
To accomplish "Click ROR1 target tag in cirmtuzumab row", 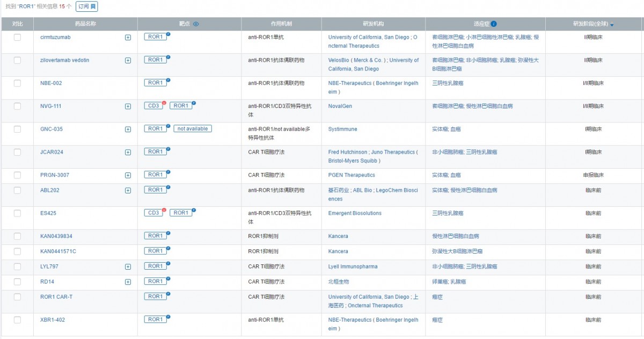I will click(156, 37).
